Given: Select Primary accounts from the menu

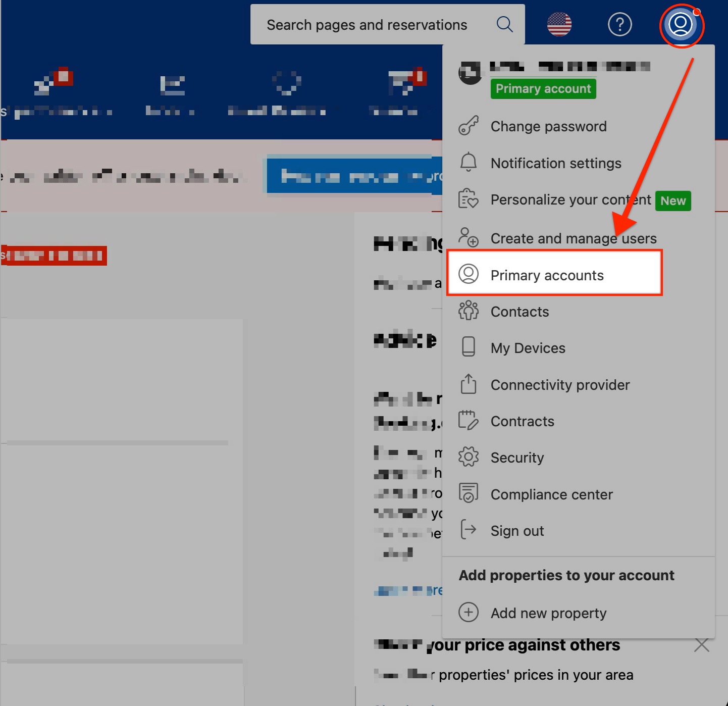Looking at the screenshot, I should [547, 275].
